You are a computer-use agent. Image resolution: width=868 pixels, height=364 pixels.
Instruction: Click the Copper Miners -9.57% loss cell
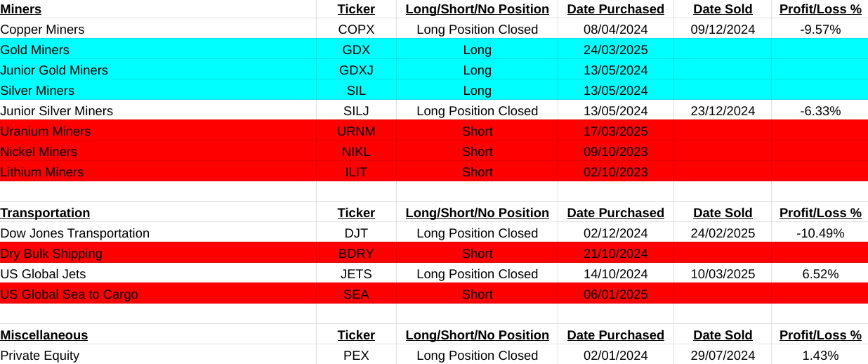click(x=820, y=30)
